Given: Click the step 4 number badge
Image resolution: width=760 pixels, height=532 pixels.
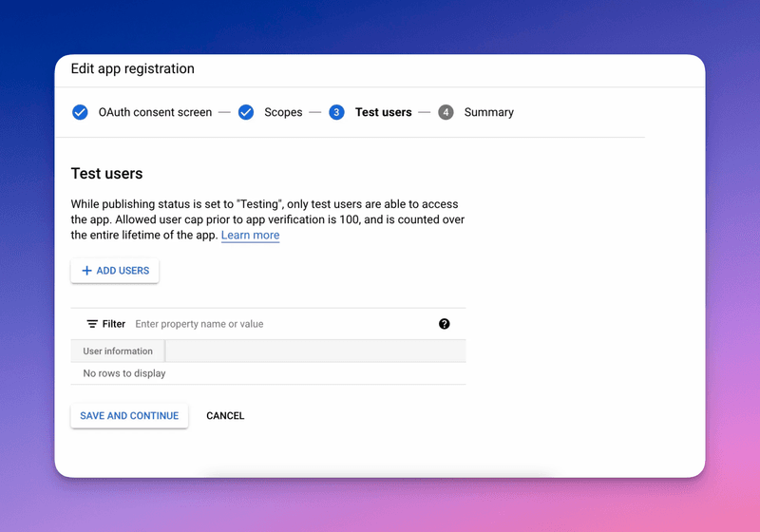Looking at the screenshot, I should 446,112.
